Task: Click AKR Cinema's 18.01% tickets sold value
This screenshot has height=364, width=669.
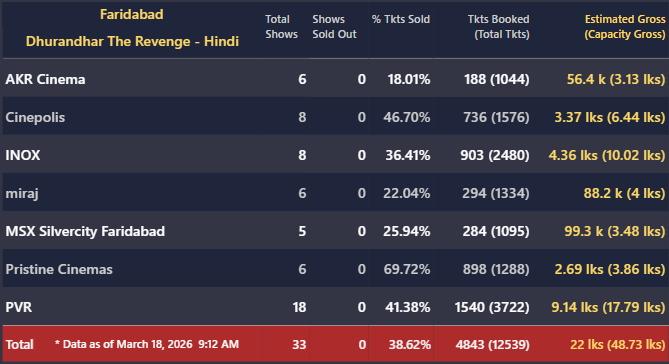Action: pyautogui.click(x=409, y=79)
